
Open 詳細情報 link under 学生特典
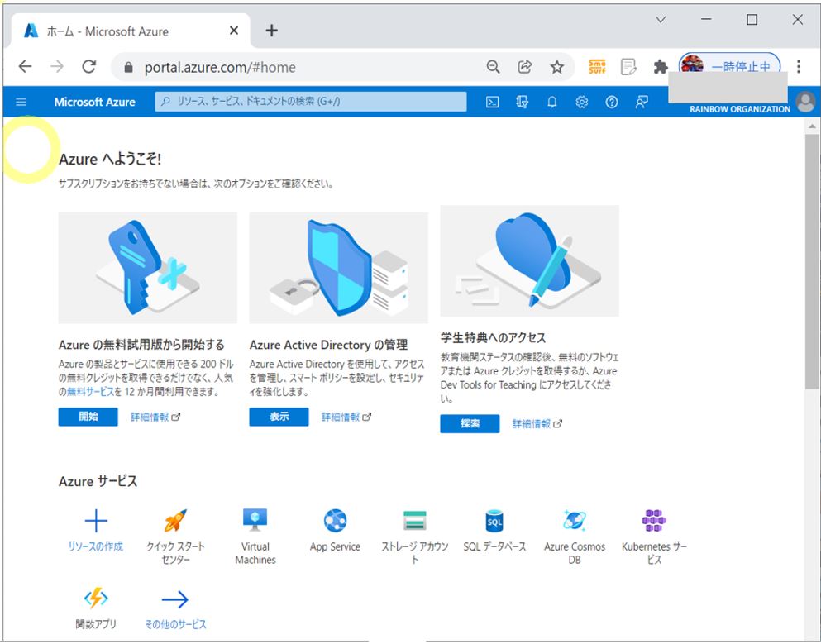click(x=537, y=424)
